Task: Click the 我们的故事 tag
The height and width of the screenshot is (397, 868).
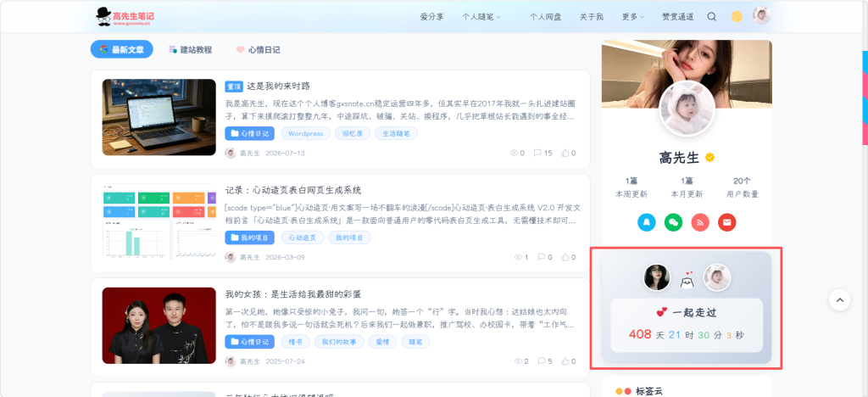Action: [339, 342]
